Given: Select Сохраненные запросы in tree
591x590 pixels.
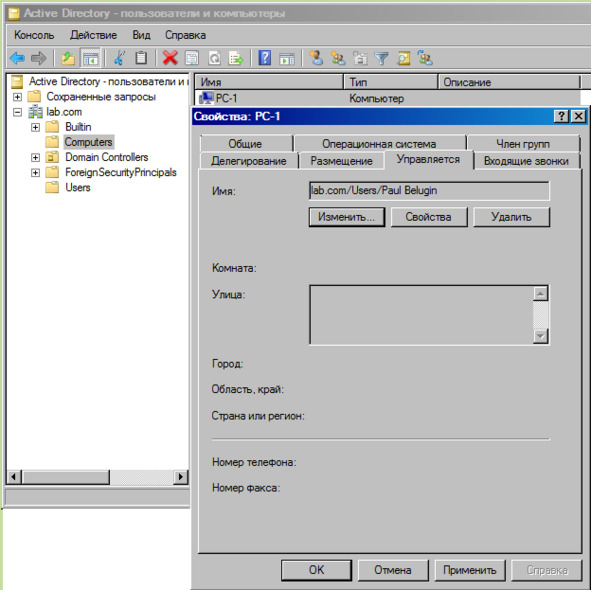Looking at the screenshot, I should (101, 97).
